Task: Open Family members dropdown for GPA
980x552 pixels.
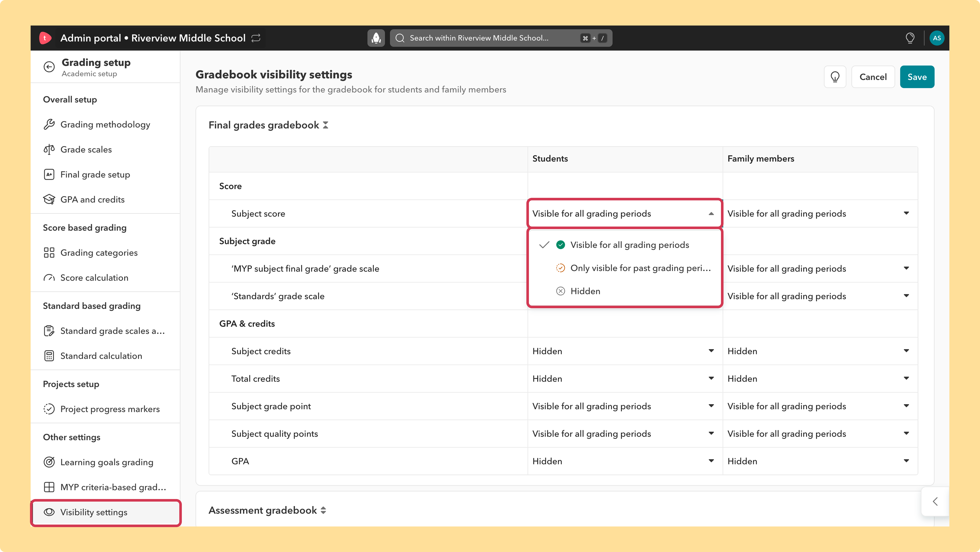Action: [820, 461]
